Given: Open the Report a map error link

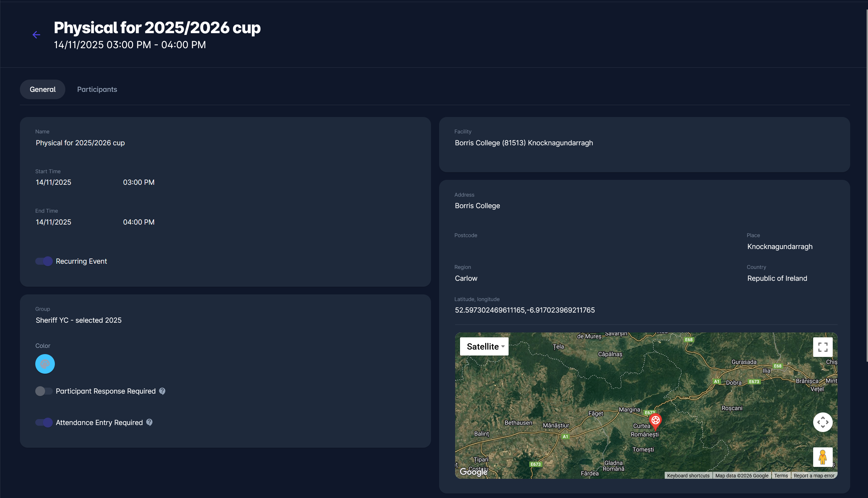Looking at the screenshot, I should click(814, 476).
